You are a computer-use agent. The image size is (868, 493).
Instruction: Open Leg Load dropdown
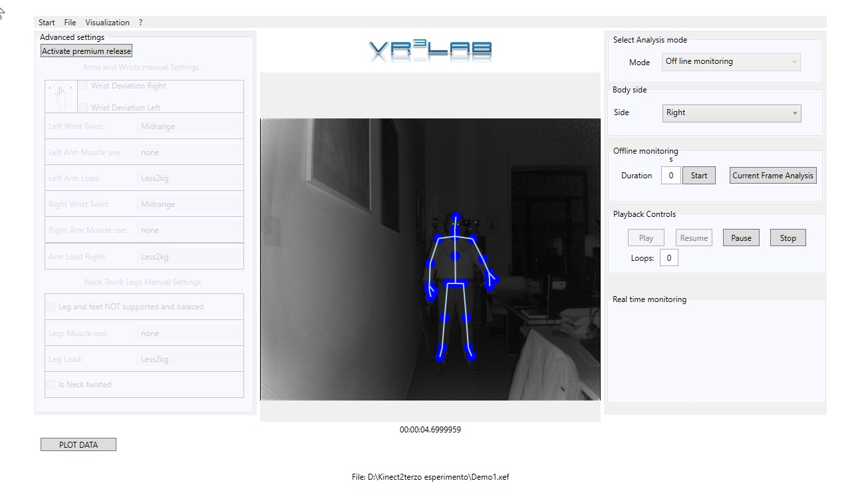click(190, 359)
